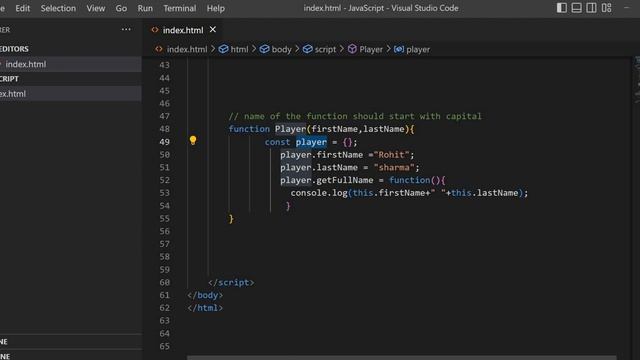Image resolution: width=640 pixels, height=360 pixels.
Task: Click the comment on line 47
Action: tap(355, 116)
